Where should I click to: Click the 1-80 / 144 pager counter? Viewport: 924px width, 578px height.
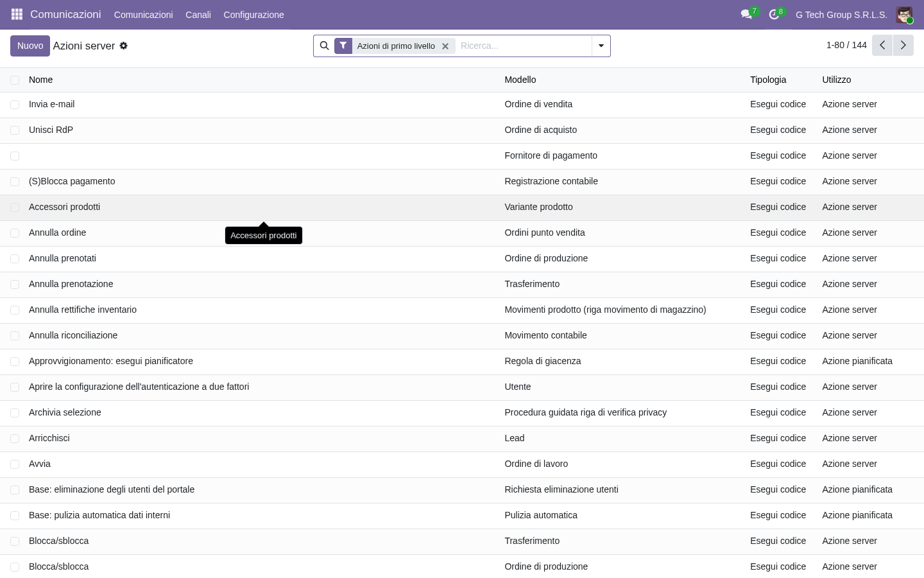point(846,45)
